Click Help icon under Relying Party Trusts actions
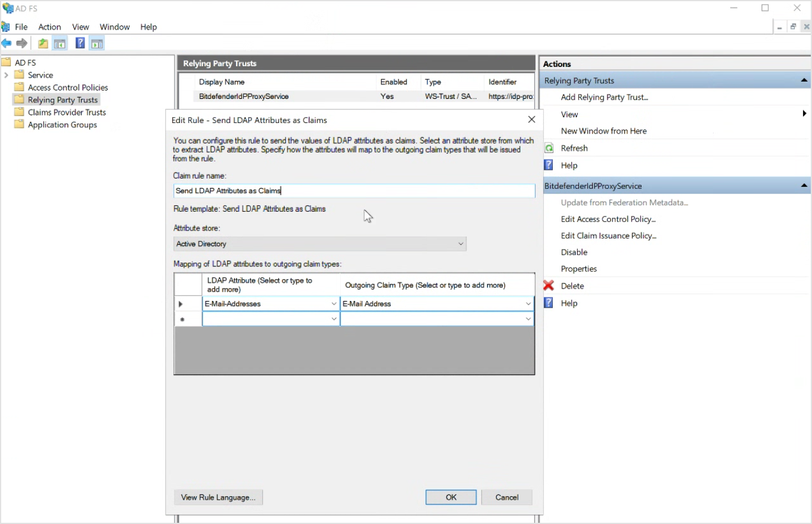Screen dimensions: 812x524 tap(549, 165)
